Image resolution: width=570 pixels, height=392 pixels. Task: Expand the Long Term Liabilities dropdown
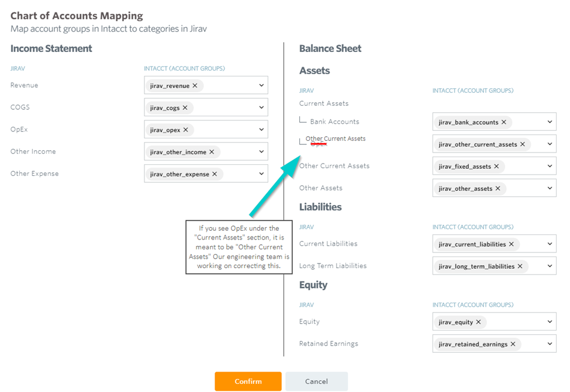(x=550, y=266)
